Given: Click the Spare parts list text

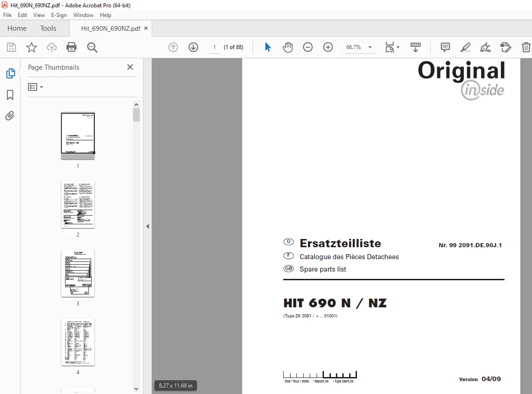Looking at the screenshot, I should [x=323, y=269].
